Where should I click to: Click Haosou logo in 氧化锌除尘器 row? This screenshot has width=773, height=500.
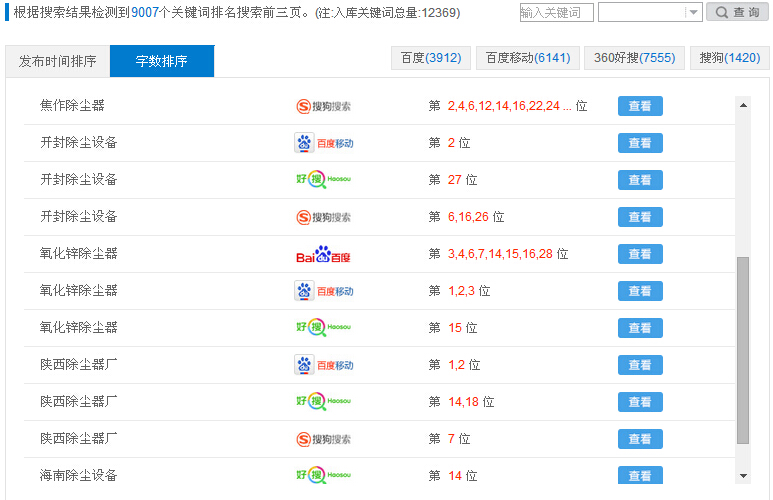coord(323,327)
